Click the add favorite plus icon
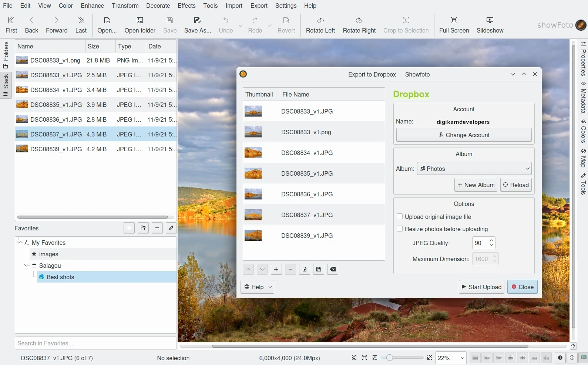 click(129, 228)
